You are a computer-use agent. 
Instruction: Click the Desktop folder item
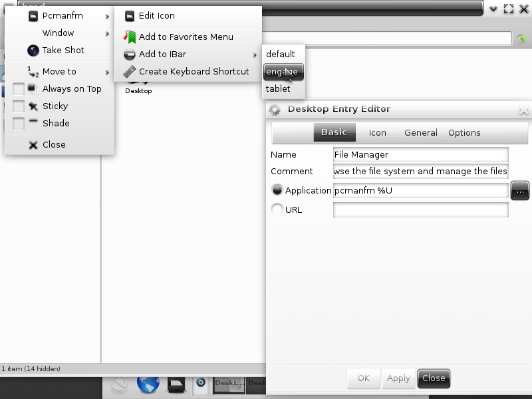(x=138, y=86)
